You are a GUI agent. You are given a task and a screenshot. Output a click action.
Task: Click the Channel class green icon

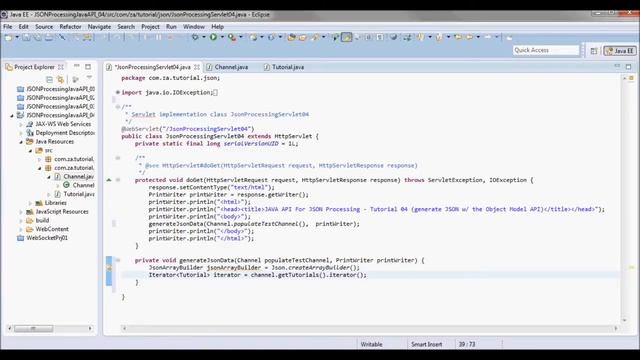click(x=66, y=185)
